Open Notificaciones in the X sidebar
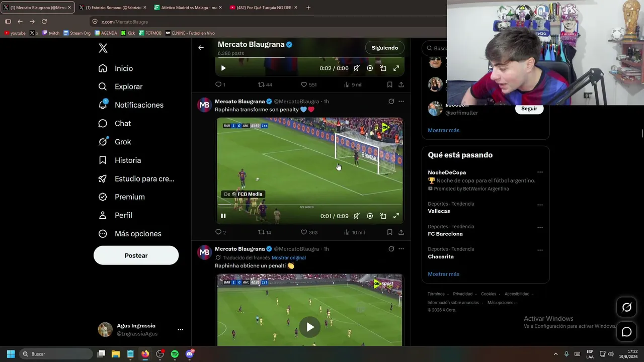 131,105
